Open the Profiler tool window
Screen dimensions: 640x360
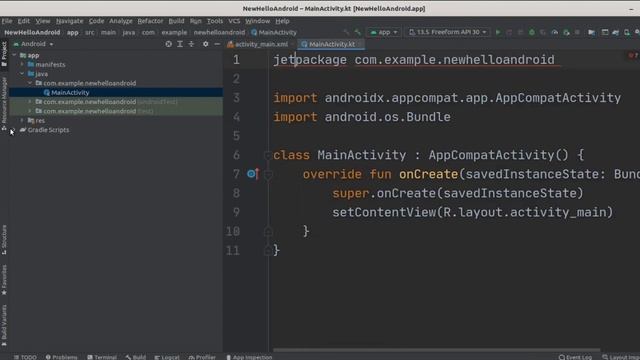(x=202, y=357)
